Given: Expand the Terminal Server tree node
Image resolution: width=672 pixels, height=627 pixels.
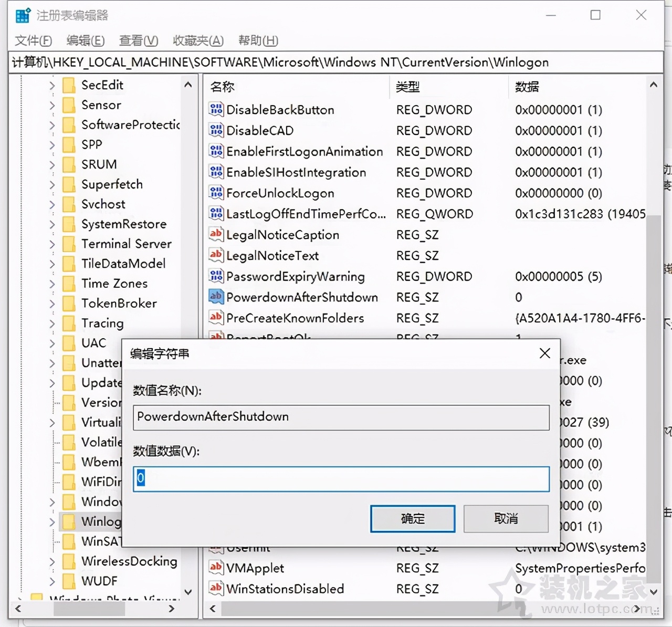Looking at the screenshot, I should click(52, 244).
